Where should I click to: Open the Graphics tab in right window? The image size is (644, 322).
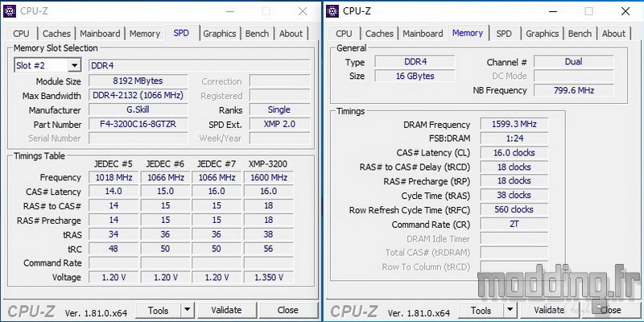point(542,34)
